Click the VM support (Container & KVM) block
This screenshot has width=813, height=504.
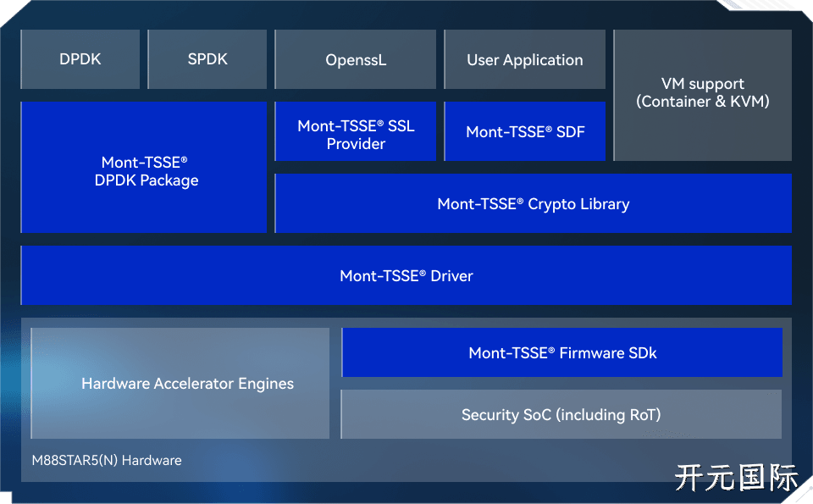tap(703, 95)
